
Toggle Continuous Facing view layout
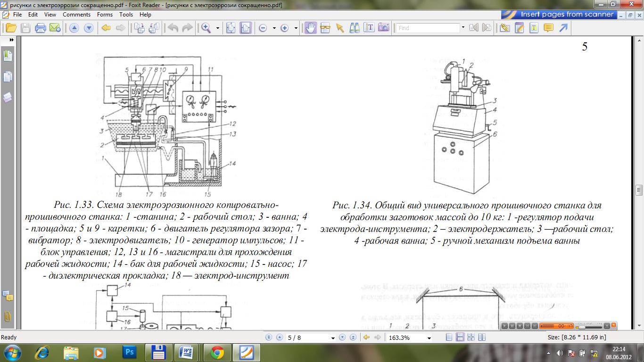(471, 337)
